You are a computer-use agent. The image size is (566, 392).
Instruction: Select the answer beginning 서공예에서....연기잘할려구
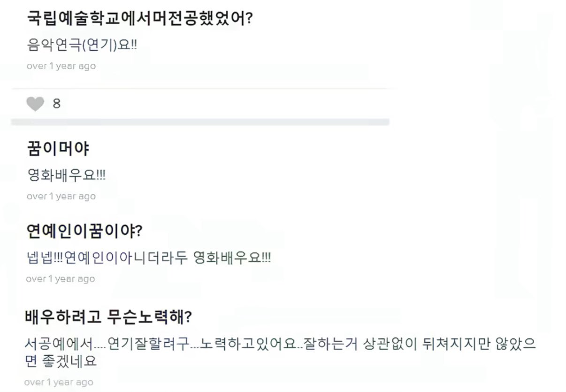(280, 353)
